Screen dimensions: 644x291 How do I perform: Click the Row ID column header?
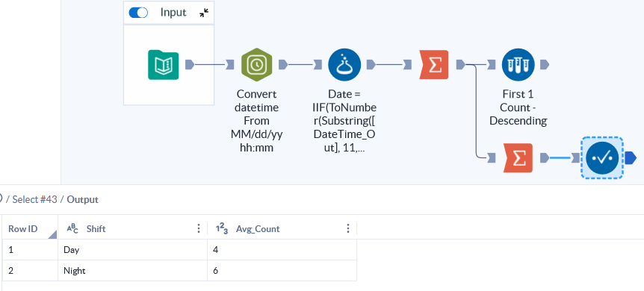tap(30, 228)
